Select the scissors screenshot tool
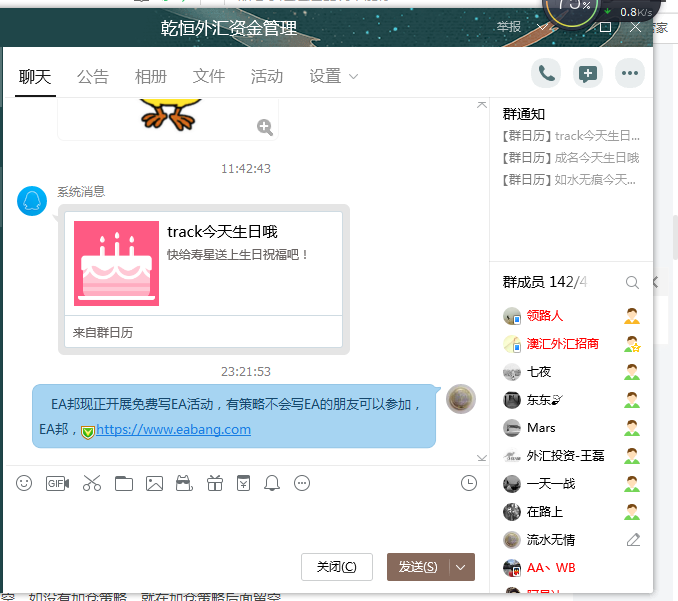Image resolution: width=678 pixels, height=601 pixels. pos(92,483)
